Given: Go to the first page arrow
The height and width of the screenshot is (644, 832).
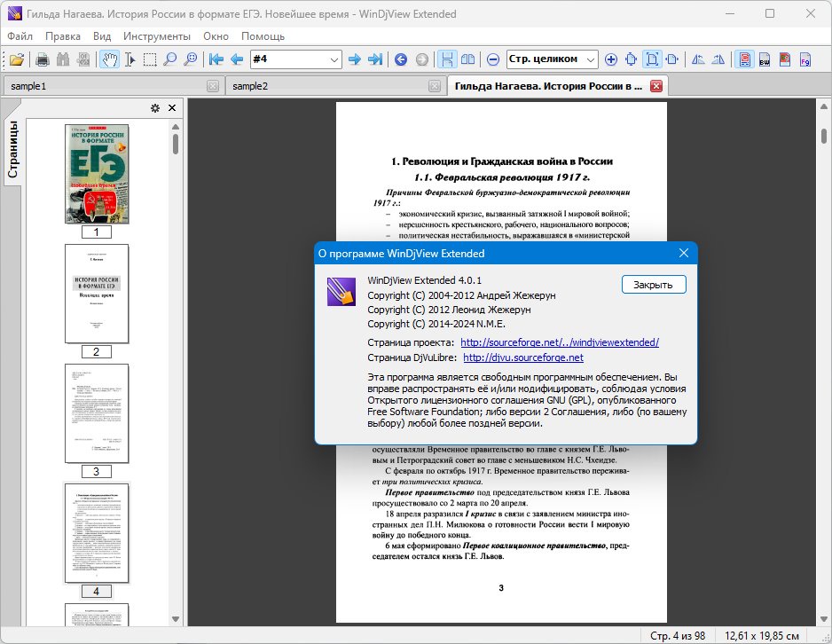Looking at the screenshot, I should [x=216, y=59].
